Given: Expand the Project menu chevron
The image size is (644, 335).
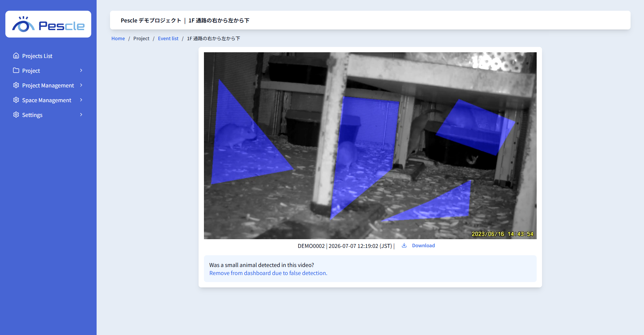Looking at the screenshot, I should click(x=81, y=70).
